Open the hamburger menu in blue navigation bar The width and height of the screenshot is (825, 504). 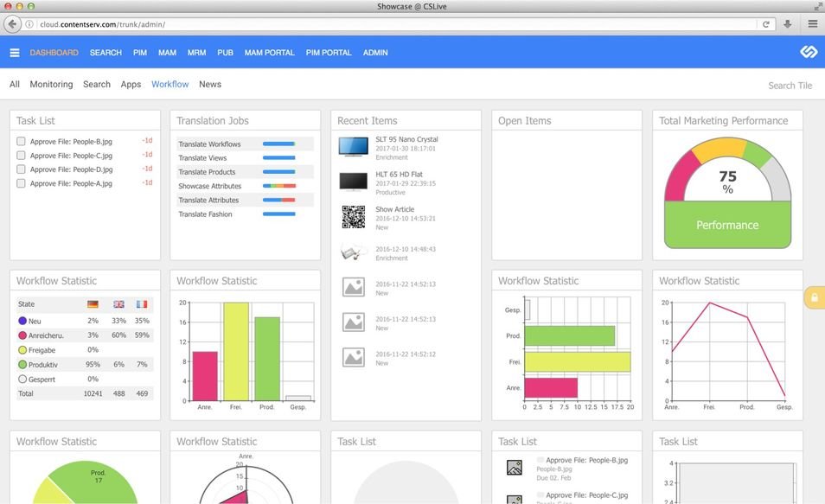tap(15, 53)
